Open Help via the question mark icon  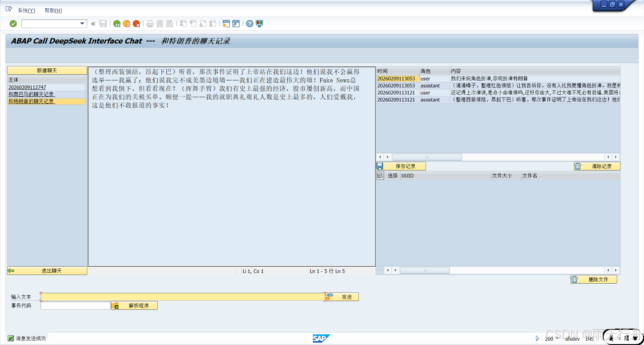point(250,24)
